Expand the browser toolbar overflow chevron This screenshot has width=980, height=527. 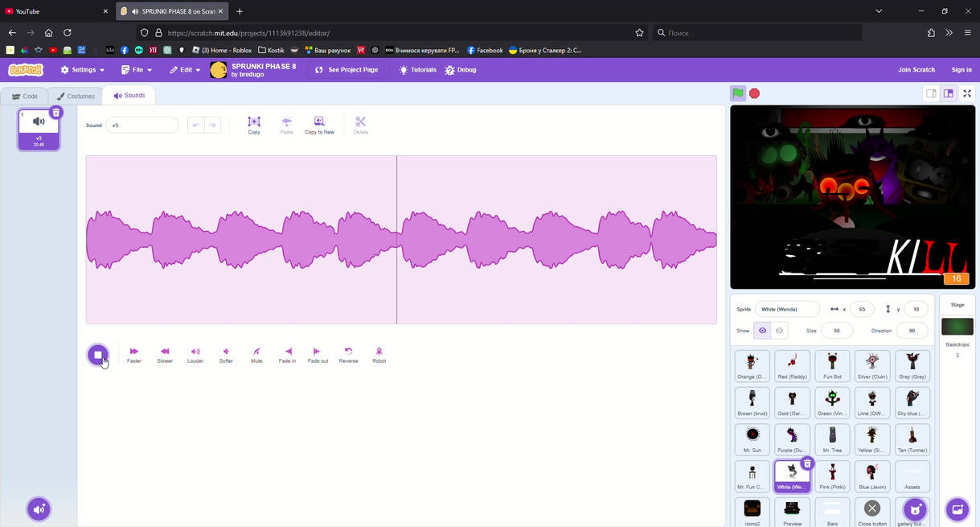949,33
